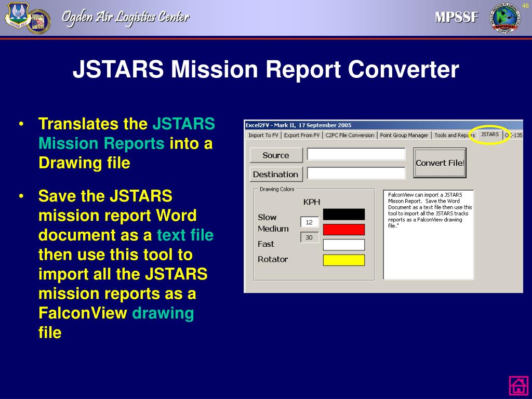Switch to Export From FV tab
The width and height of the screenshot is (532, 399).
click(302, 136)
